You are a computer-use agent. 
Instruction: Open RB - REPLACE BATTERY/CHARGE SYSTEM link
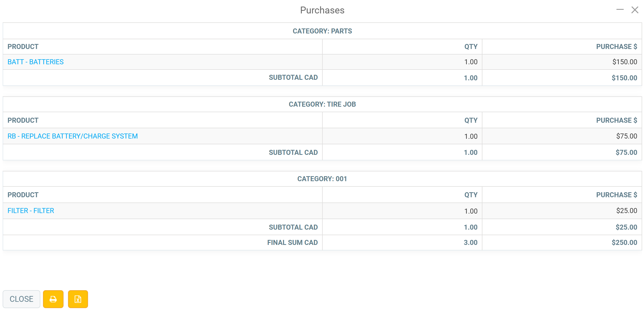(x=72, y=136)
